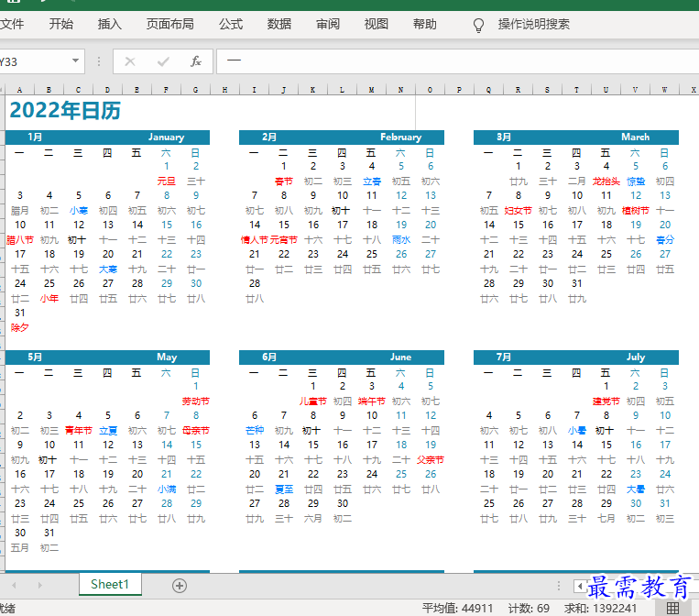Click the 元宵节 cell in February
Viewport: 699px width, 616px height.
point(283,240)
